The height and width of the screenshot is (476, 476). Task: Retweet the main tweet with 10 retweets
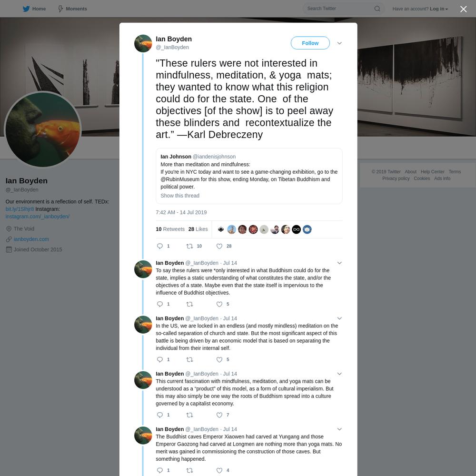point(190,246)
